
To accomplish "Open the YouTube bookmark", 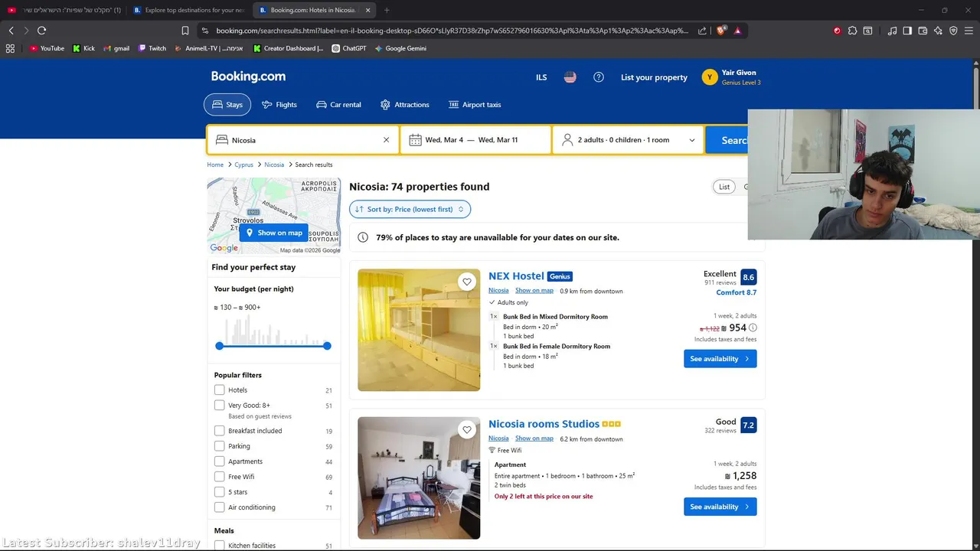I will coord(47,48).
